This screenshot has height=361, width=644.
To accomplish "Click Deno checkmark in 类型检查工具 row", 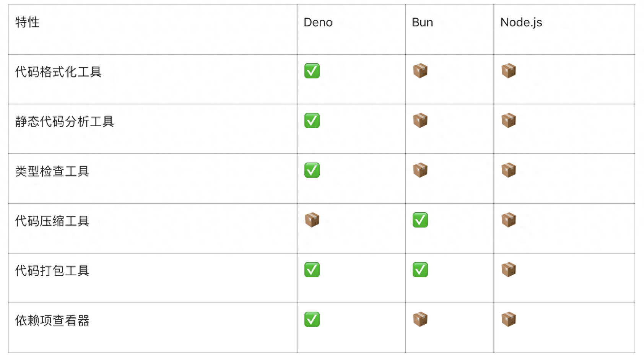I will [312, 170].
